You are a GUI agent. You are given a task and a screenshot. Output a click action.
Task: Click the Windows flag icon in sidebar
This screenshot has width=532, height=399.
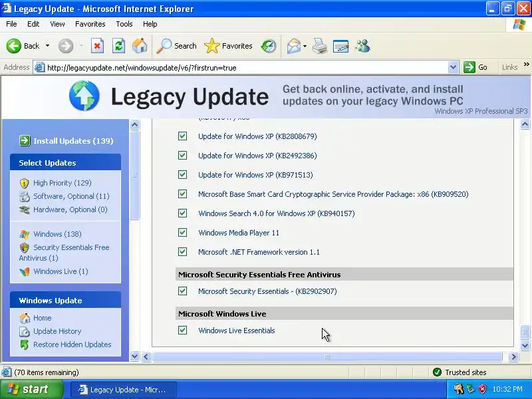25,234
